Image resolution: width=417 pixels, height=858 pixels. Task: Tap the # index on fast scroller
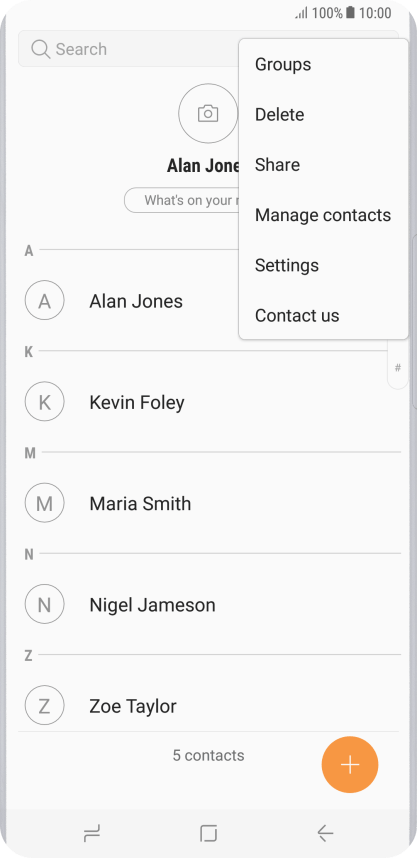pos(398,368)
